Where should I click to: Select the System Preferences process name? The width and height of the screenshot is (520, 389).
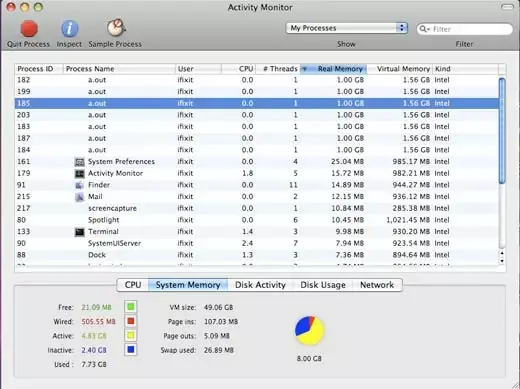[x=121, y=162]
